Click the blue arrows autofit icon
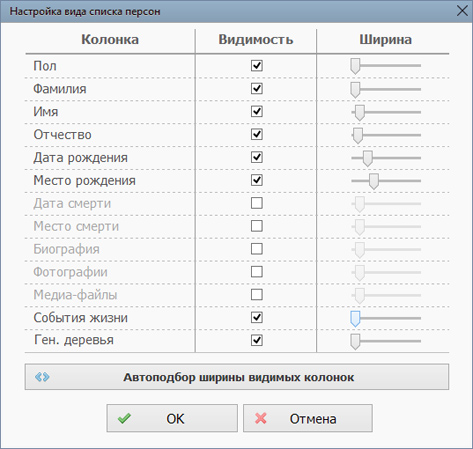The width and height of the screenshot is (473, 449). pos(42,377)
